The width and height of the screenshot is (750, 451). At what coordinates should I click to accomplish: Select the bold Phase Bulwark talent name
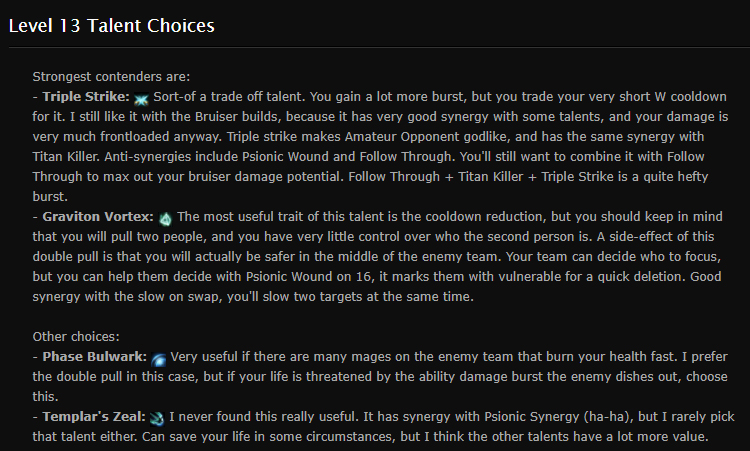point(94,357)
